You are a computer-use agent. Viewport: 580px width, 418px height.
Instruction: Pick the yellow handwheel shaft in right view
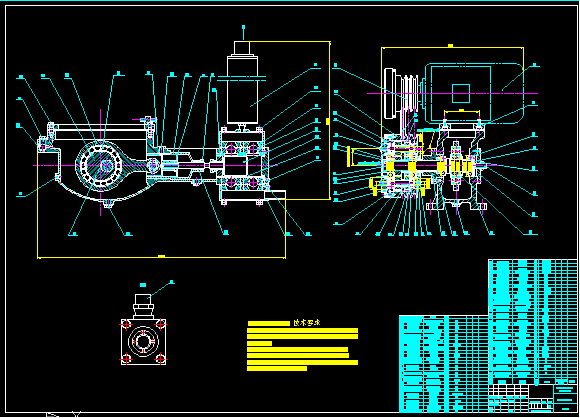click(x=364, y=157)
